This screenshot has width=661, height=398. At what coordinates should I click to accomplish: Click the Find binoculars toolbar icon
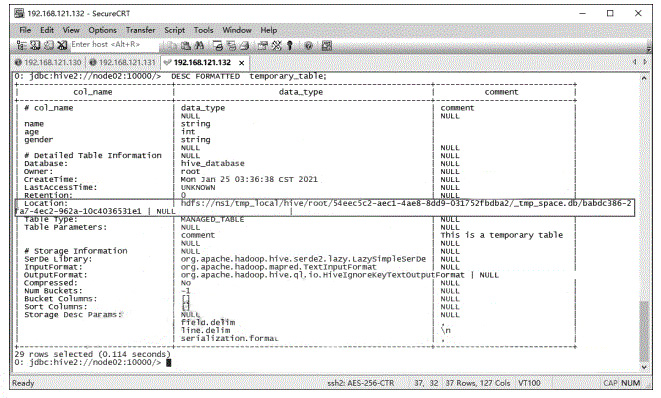pos(199,45)
